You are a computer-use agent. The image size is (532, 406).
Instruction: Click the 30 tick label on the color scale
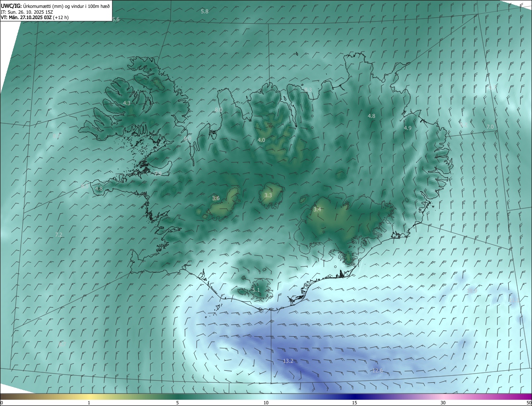pos(443,403)
